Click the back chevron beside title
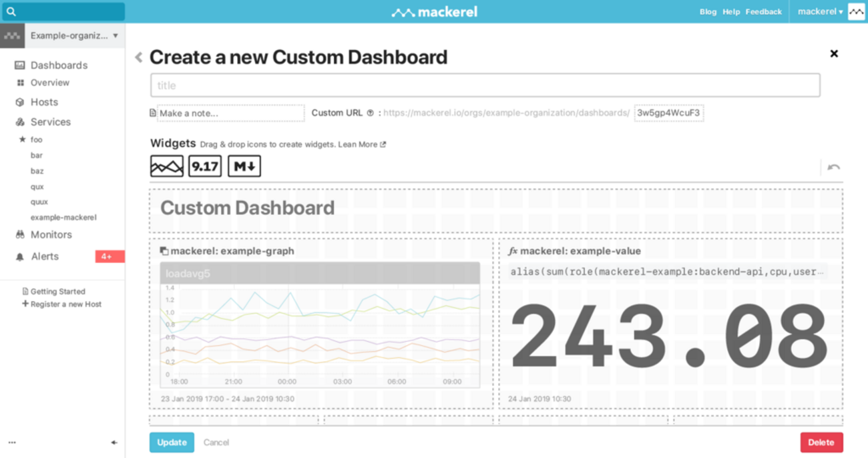The height and width of the screenshot is (458, 868). pyautogui.click(x=139, y=57)
